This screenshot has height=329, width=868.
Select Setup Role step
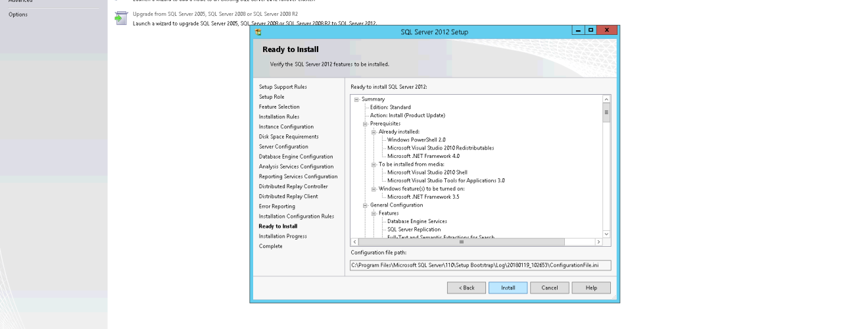(x=272, y=97)
